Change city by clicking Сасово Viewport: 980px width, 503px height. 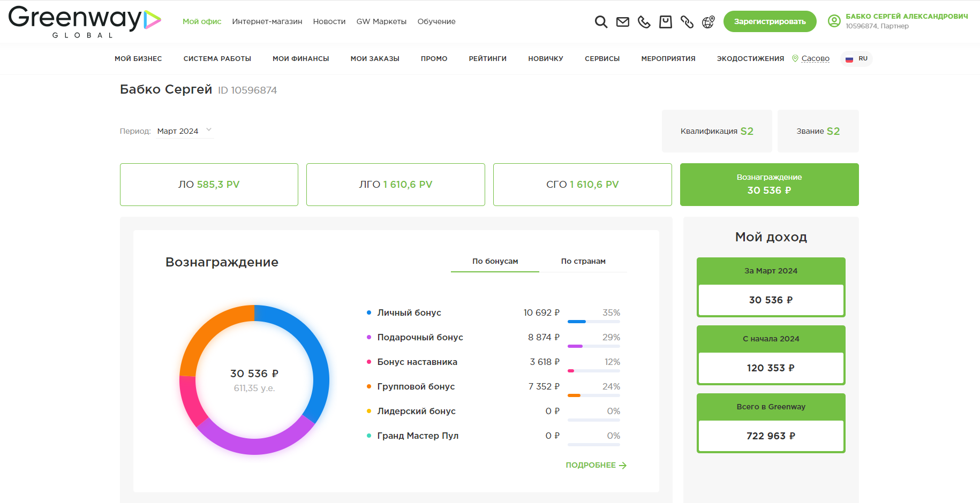click(x=815, y=59)
